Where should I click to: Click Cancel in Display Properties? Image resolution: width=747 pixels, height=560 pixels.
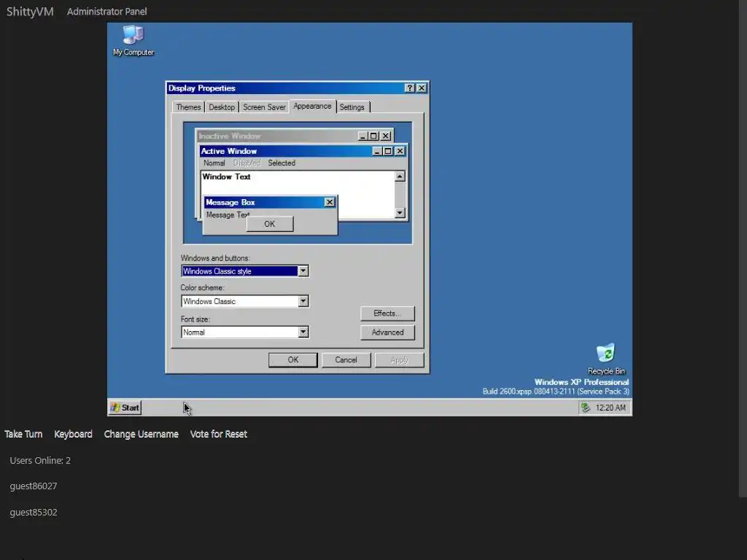(x=346, y=360)
